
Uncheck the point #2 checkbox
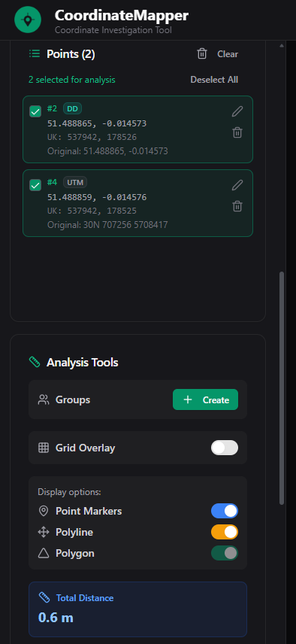[35, 111]
